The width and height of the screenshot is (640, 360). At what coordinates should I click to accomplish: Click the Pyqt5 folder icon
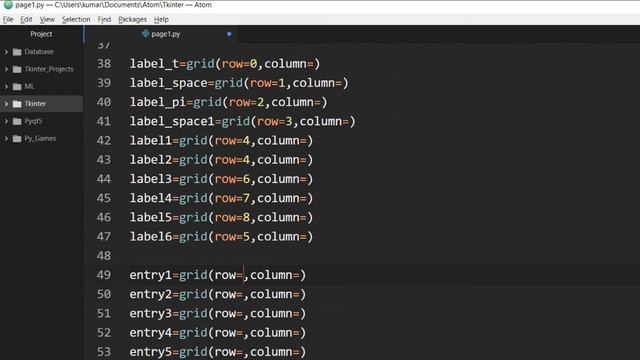click(17, 121)
